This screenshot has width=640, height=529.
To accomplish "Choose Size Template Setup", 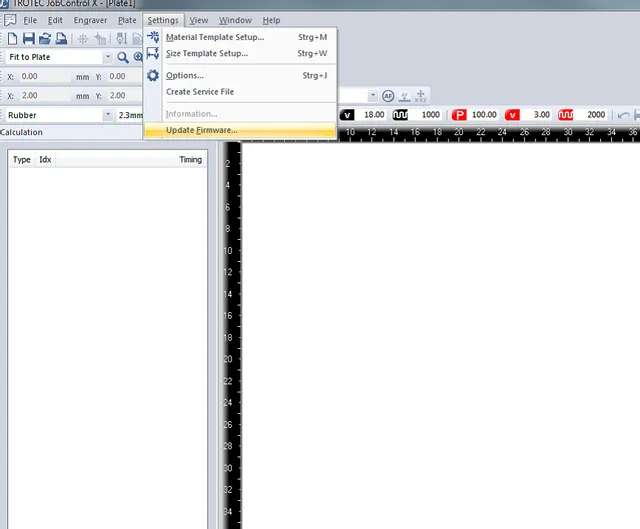I will (206, 53).
